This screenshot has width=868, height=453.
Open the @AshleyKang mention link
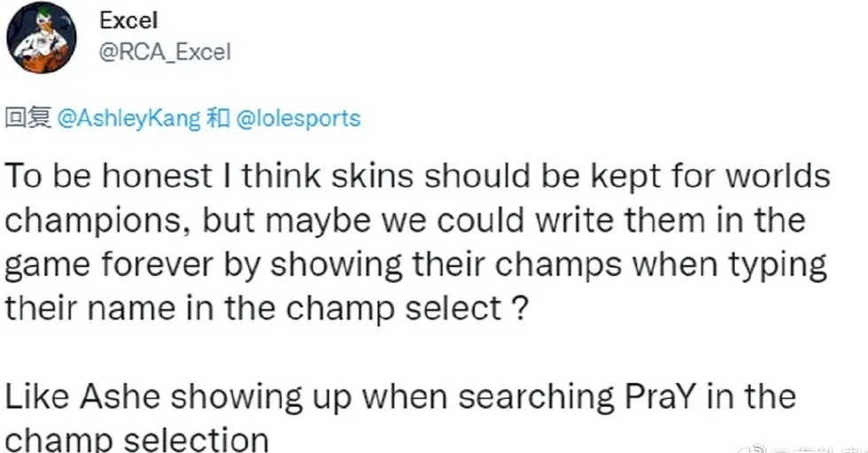(x=128, y=119)
